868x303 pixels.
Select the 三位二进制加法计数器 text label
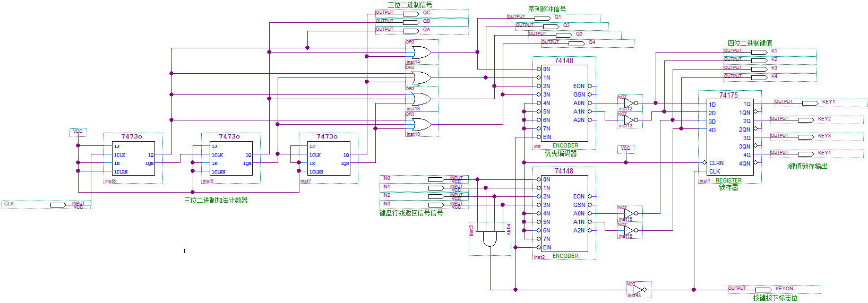[216, 201]
